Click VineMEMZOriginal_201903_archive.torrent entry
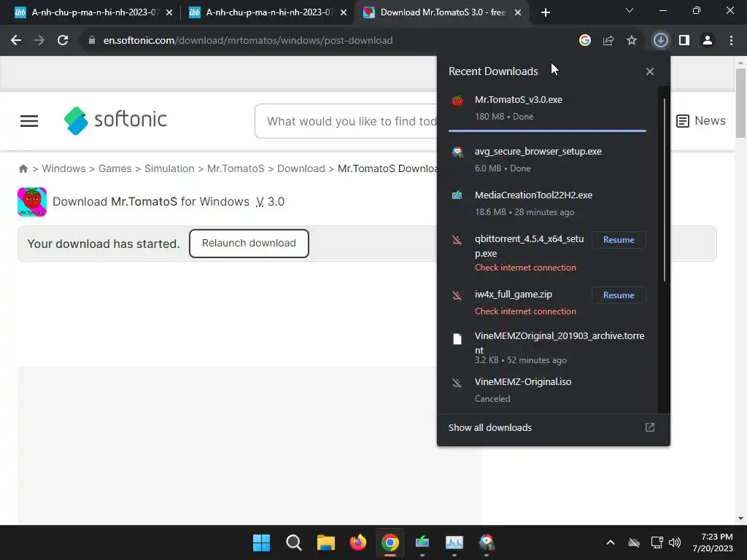This screenshot has width=747, height=560. click(x=547, y=347)
